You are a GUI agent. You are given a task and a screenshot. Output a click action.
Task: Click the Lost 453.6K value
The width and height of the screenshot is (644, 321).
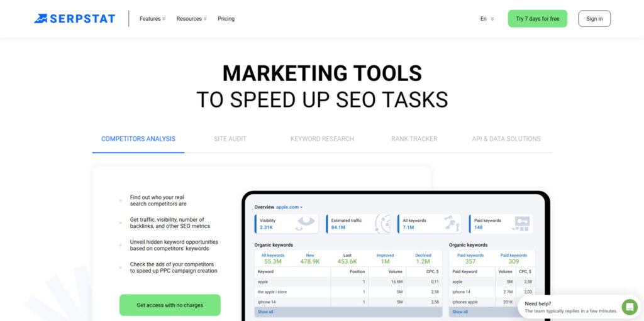pos(347,261)
